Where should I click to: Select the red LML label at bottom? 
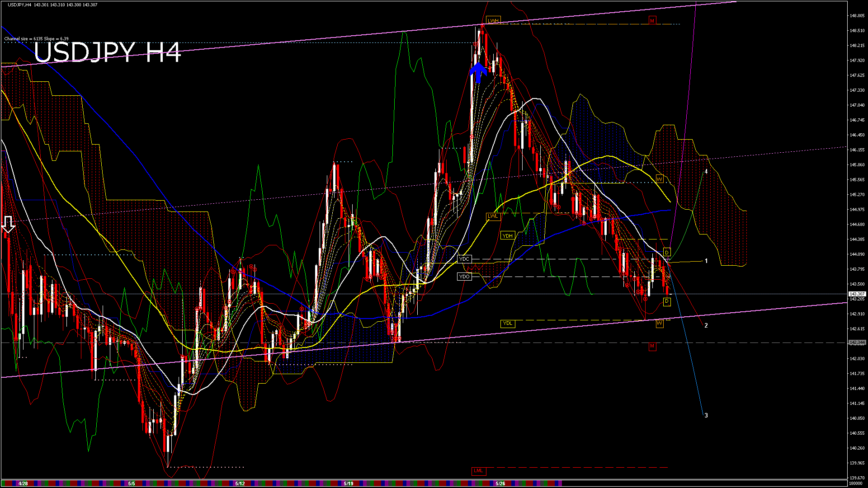click(x=478, y=471)
